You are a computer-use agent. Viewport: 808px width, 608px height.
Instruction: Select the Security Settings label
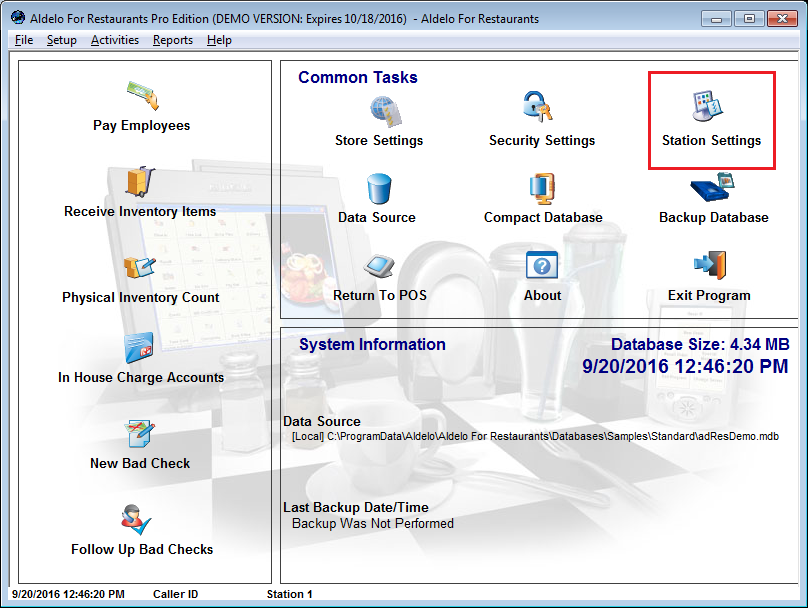pyautogui.click(x=542, y=141)
